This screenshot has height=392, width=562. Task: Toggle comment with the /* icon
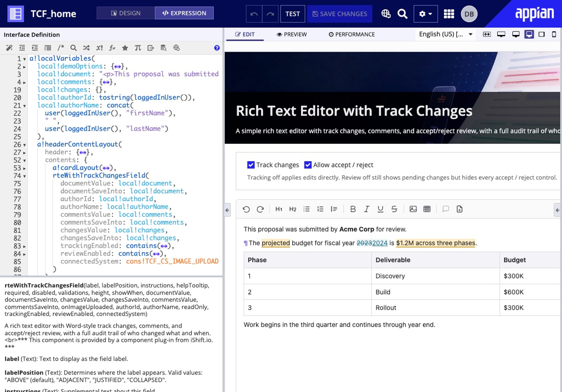(x=60, y=48)
